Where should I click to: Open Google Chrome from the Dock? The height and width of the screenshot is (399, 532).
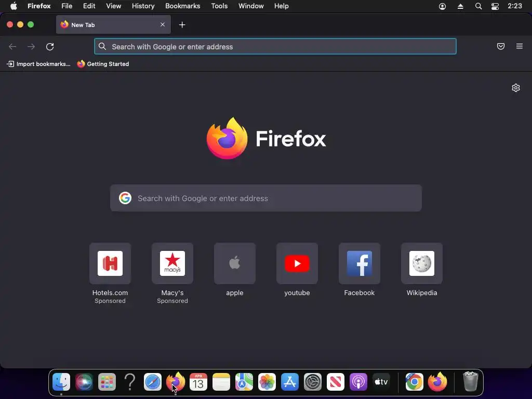(415, 382)
